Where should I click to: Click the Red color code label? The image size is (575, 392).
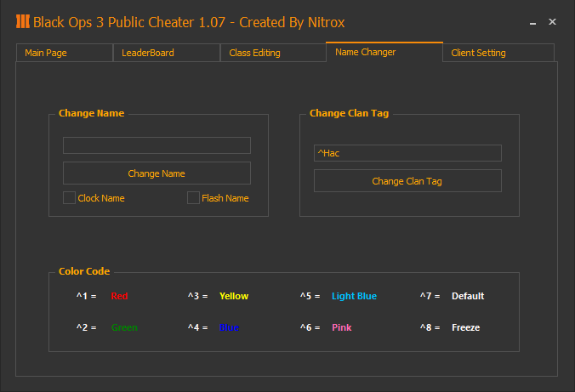point(120,296)
